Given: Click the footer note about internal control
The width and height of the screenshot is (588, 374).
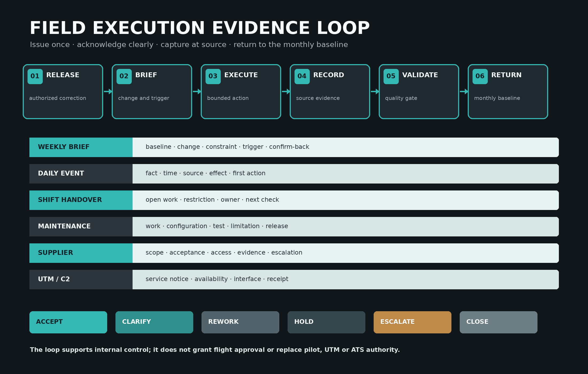Looking at the screenshot, I should (x=215, y=350).
